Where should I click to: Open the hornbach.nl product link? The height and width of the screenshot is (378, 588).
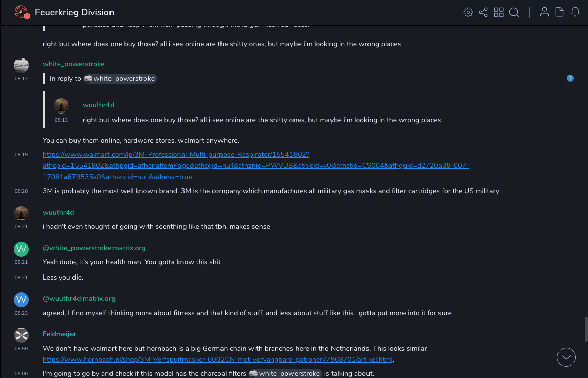(x=218, y=360)
